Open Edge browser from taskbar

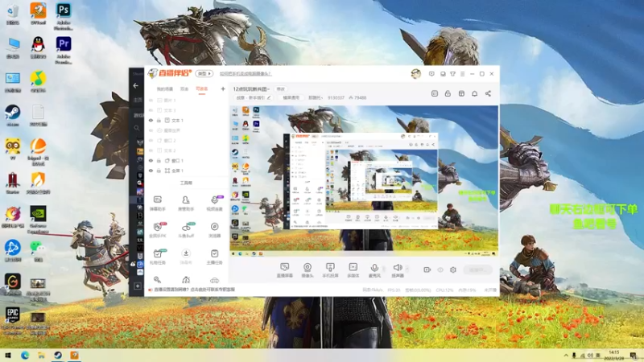click(25, 356)
